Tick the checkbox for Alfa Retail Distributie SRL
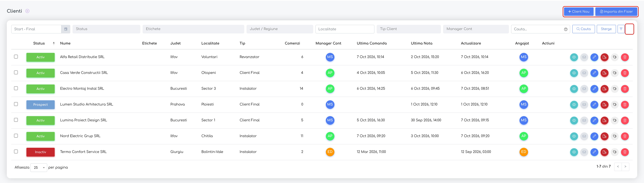 coord(16,57)
